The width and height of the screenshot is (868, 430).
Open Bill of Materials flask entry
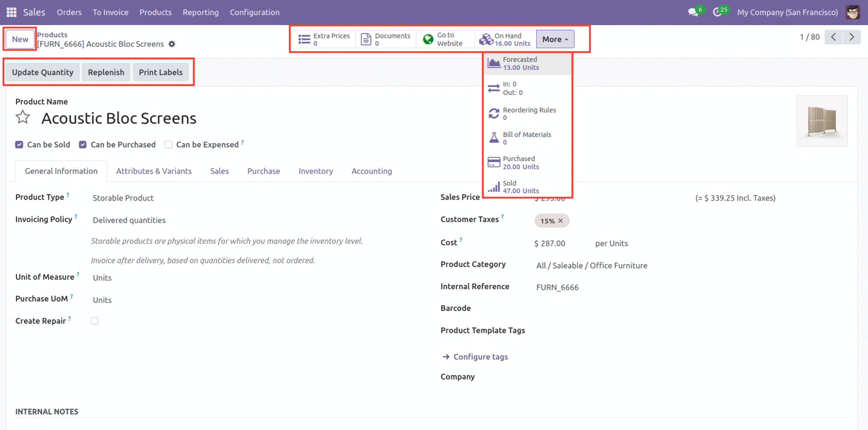(x=527, y=138)
